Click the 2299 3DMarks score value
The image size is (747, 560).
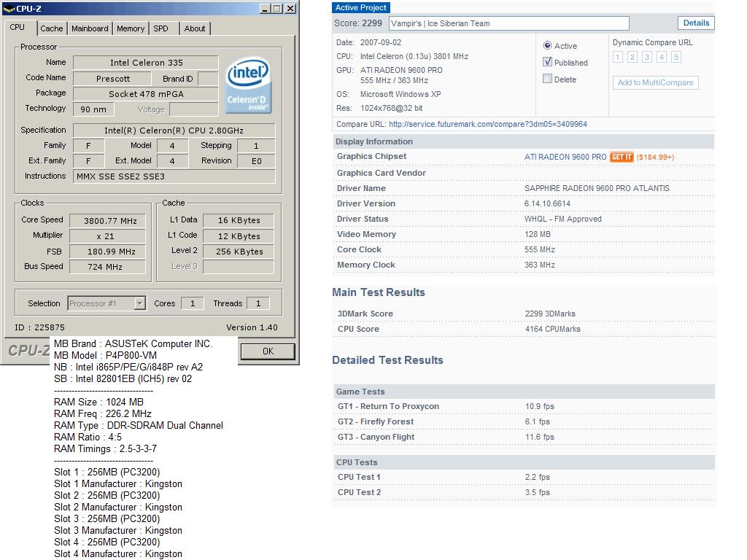[550, 314]
